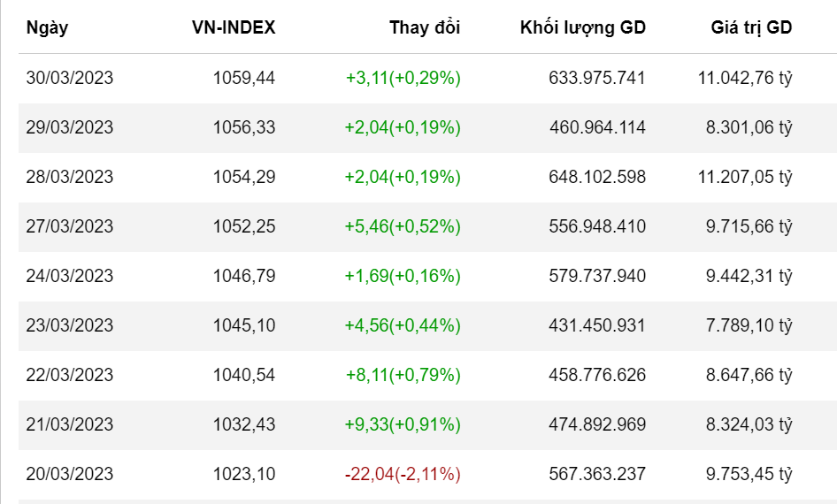Click volume 474.892.969
Screen dimensions: 837x504
tap(597, 424)
